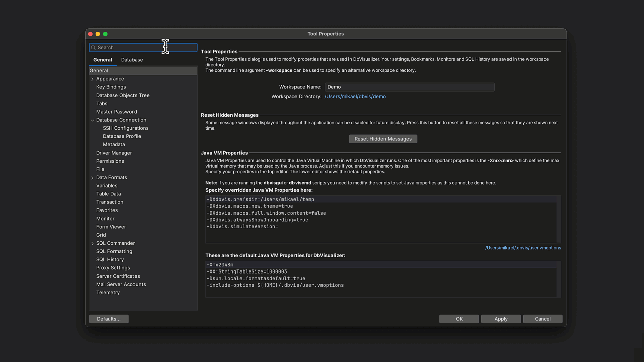Select the Favorites category
This screenshot has height=362, width=644.
click(107, 210)
